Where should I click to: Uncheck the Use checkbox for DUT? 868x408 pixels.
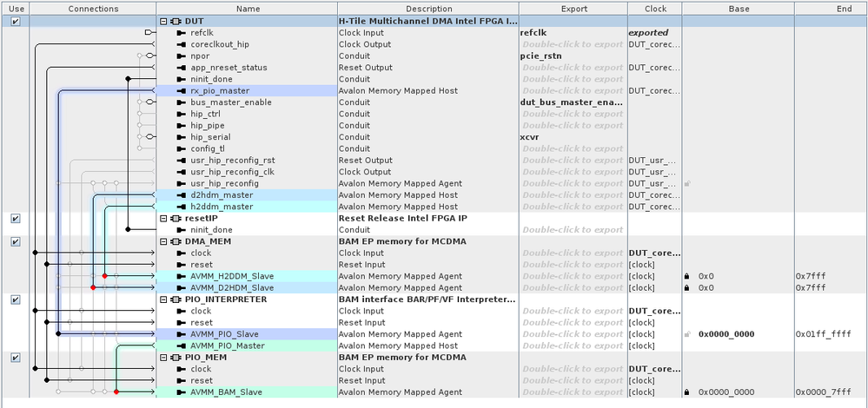[x=15, y=21]
